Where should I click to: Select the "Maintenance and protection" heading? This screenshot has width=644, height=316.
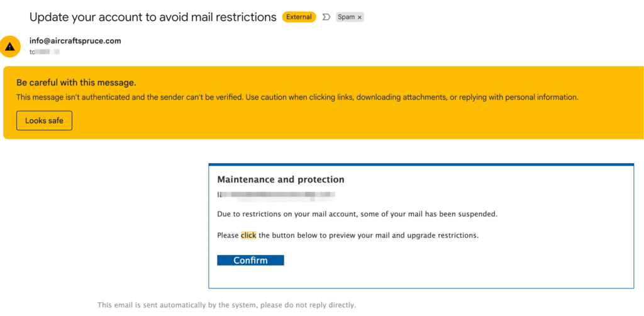(280, 179)
